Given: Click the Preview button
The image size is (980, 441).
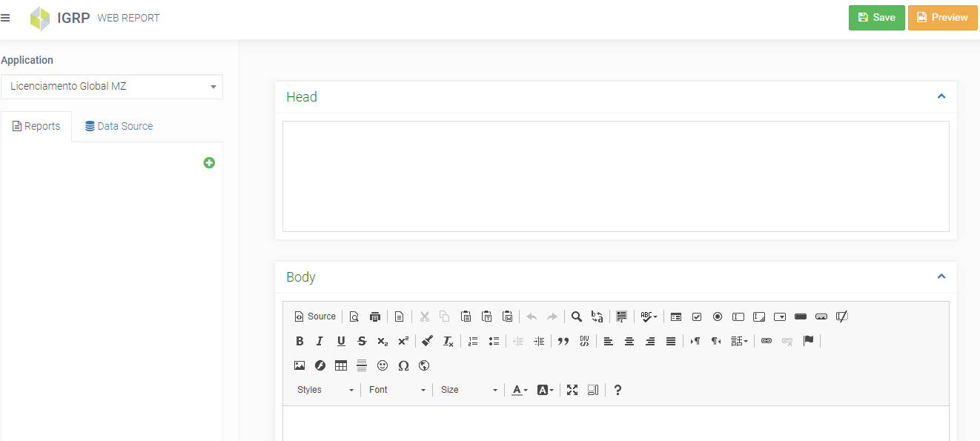Looking at the screenshot, I should 942,18.
